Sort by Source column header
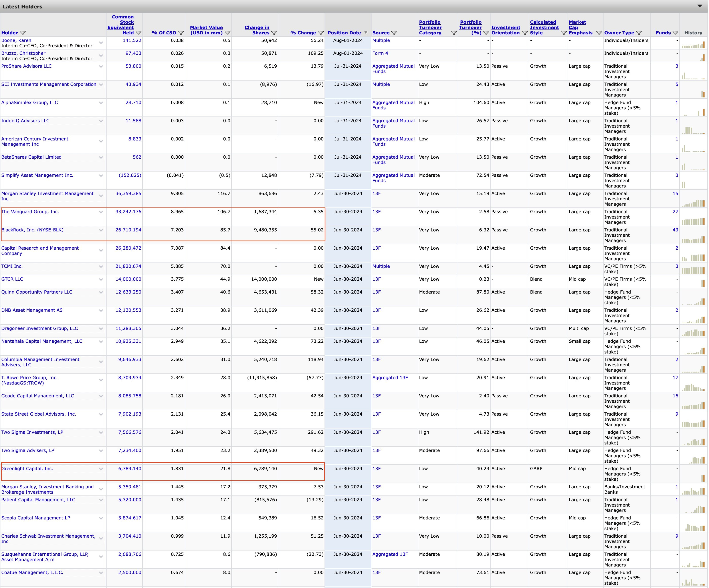Image resolution: width=709 pixels, height=588 pixels. tap(381, 33)
